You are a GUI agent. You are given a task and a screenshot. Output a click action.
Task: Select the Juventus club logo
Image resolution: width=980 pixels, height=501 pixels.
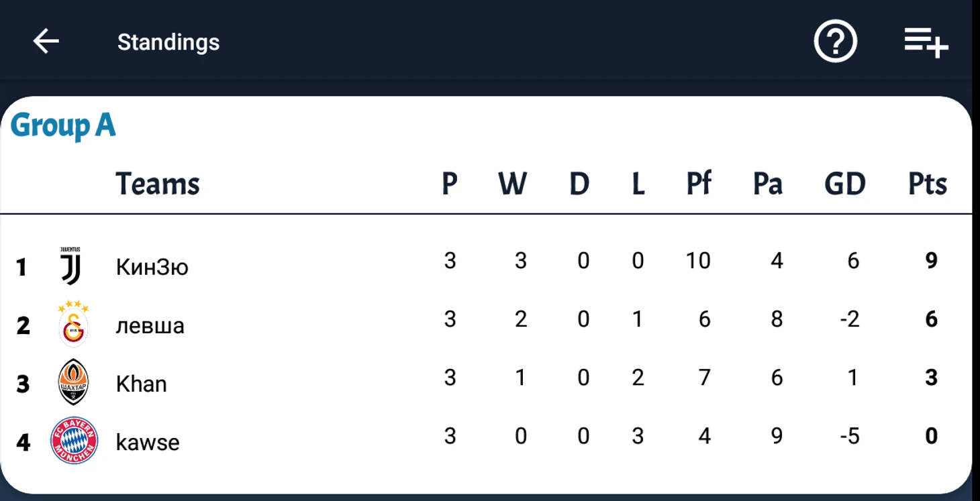[x=70, y=266]
